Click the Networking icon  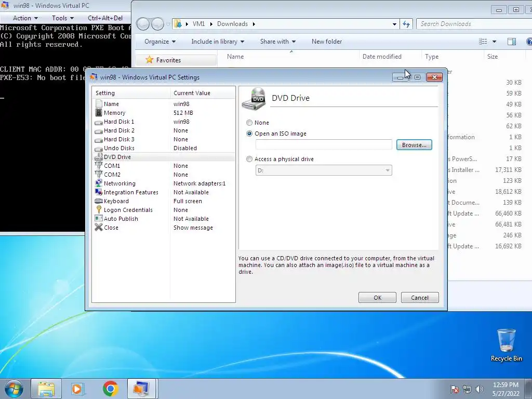(x=99, y=183)
